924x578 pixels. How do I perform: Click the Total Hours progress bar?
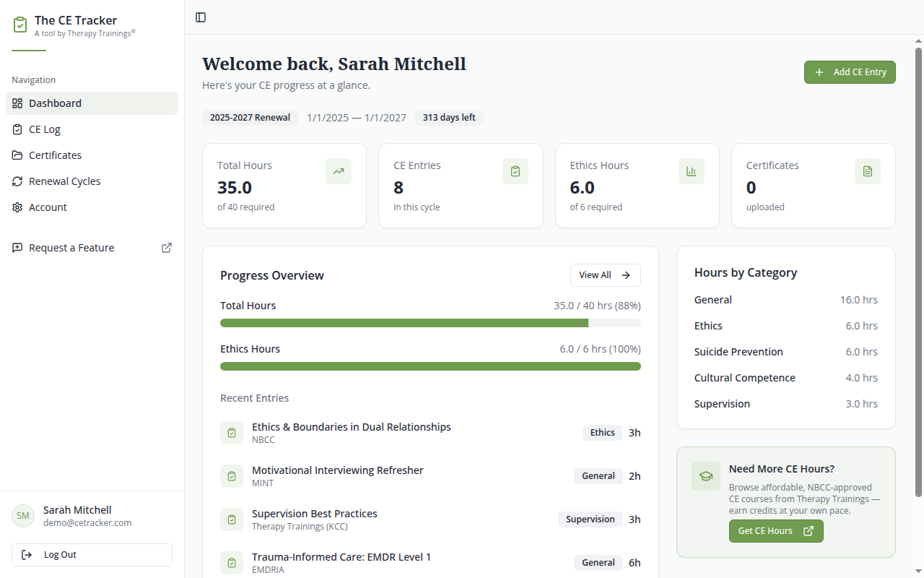(x=430, y=323)
